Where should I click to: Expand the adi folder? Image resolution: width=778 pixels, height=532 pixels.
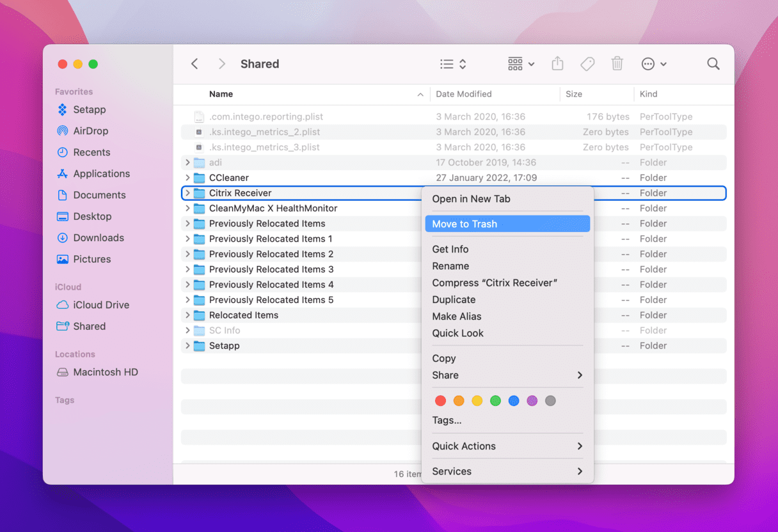[x=187, y=162]
